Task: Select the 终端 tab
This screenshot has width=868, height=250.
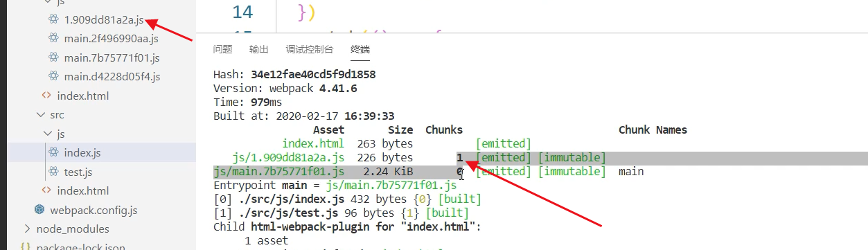Action: [x=360, y=49]
